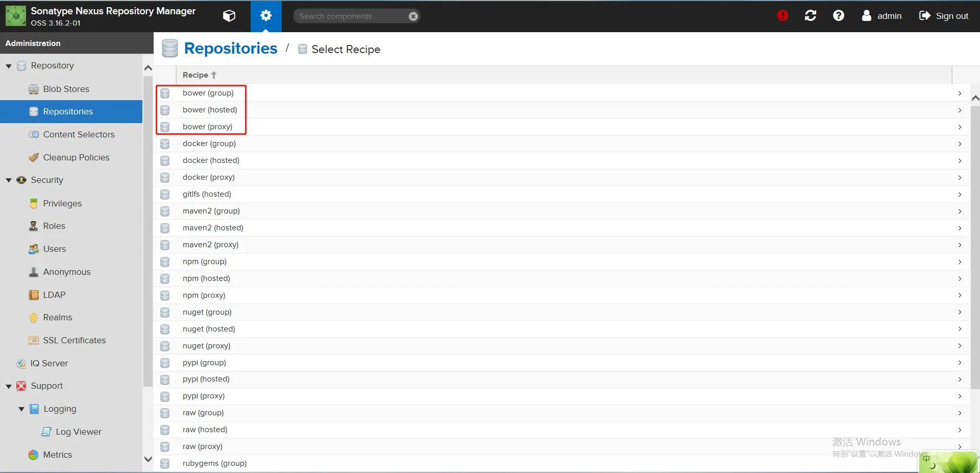The image size is (980, 473).
Task: Click the Anonymous icon in sidebar
Action: tap(34, 272)
